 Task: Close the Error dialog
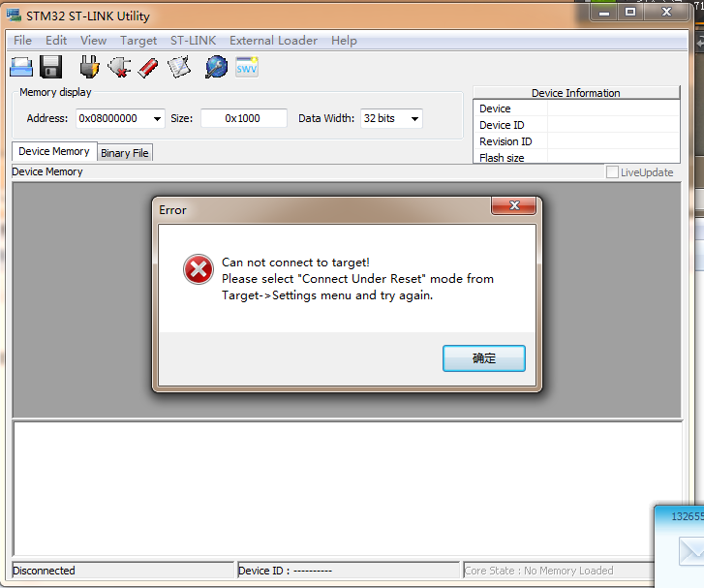coord(514,205)
